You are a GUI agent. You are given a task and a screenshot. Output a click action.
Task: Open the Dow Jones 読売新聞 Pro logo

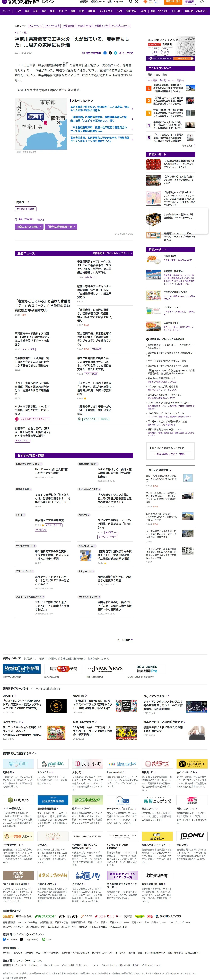(x=147, y=669)
